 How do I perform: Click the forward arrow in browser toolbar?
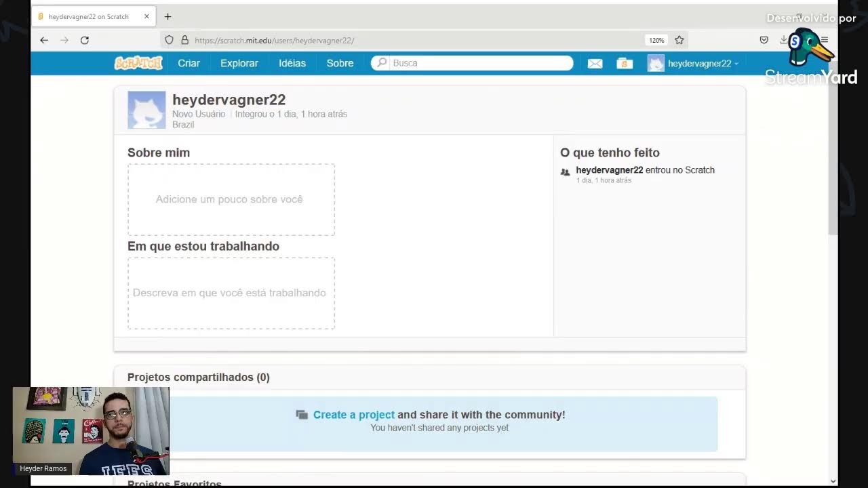(64, 40)
